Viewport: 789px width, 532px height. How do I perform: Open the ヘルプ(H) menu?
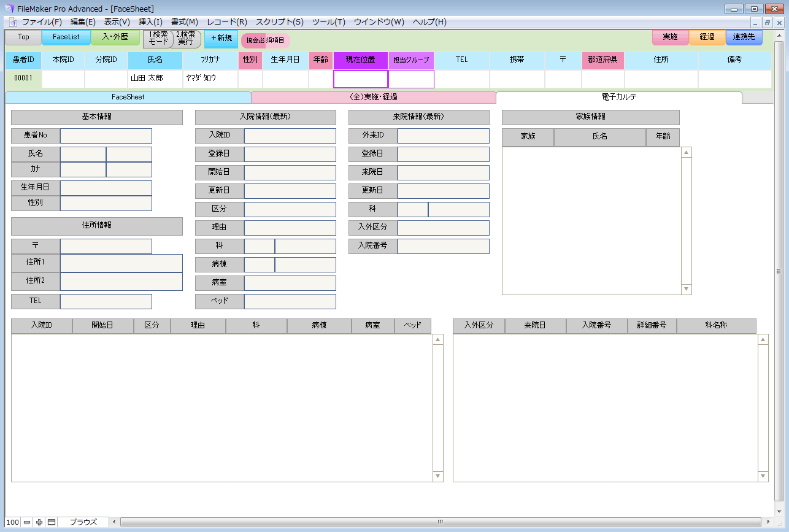point(429,22)
